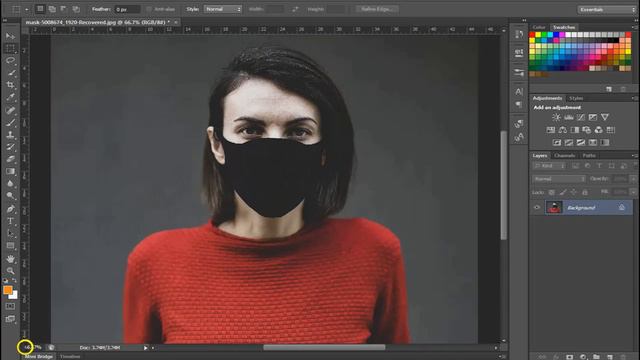
Task: Select the Lasso tool
Action: click(10, 61)
